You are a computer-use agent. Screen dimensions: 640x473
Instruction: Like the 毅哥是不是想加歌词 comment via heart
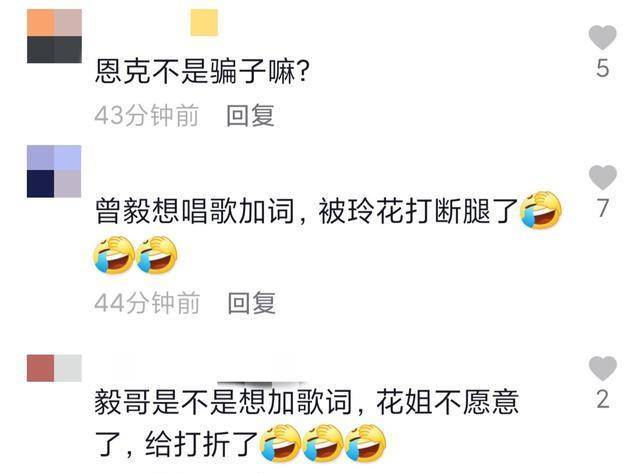tap(602, 368)
